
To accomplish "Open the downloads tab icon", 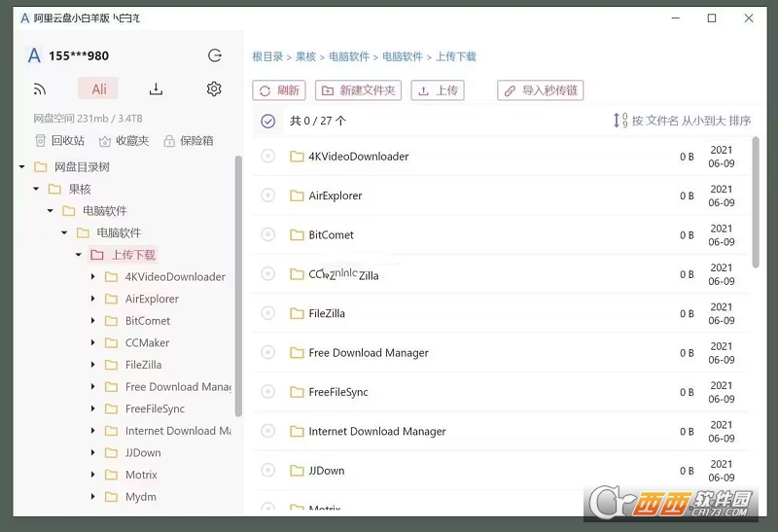I will (x=156, y=89).
